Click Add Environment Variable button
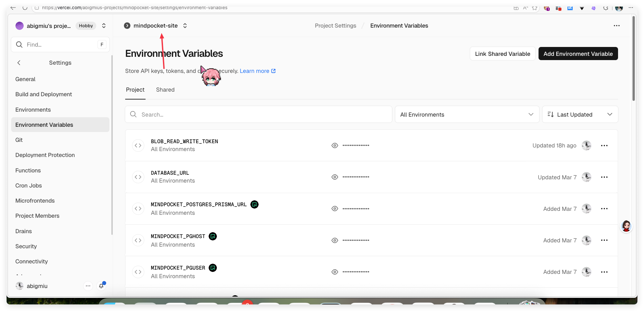 click(x=578, y=54)
